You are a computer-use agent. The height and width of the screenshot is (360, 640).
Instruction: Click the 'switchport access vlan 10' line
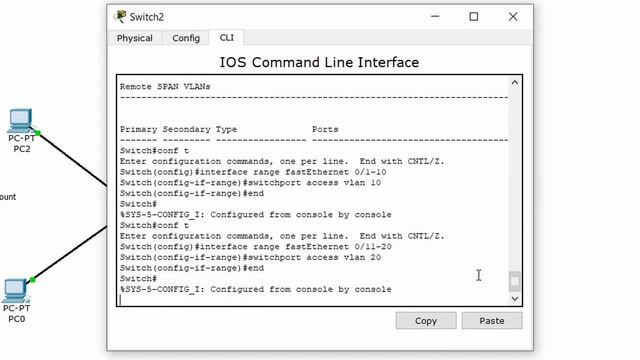point(250,182)
